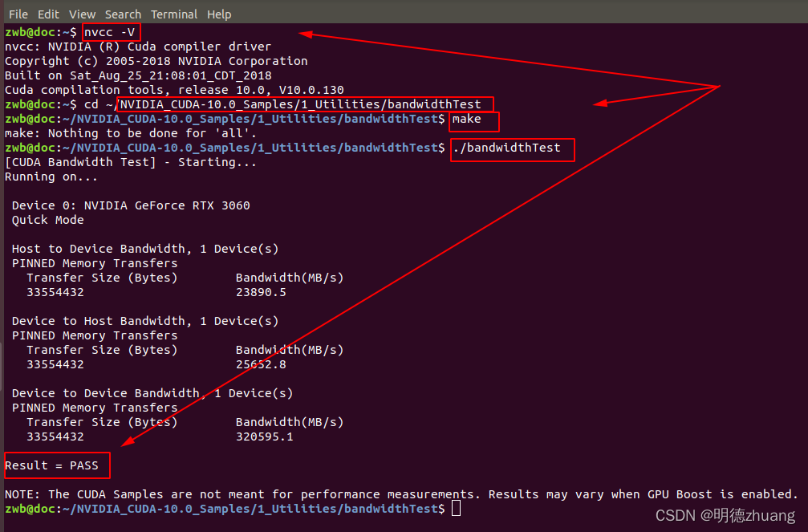
Task: Click the bandwidth value 320595.1
Action: coord(264,437)
